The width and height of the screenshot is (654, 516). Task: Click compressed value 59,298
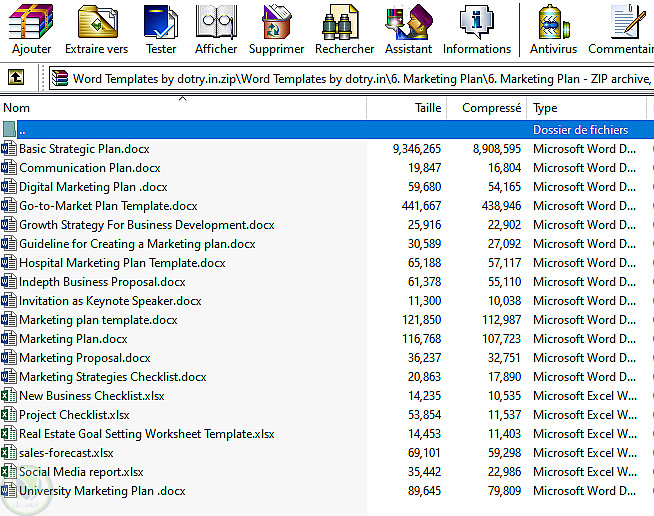coord(504,453)
